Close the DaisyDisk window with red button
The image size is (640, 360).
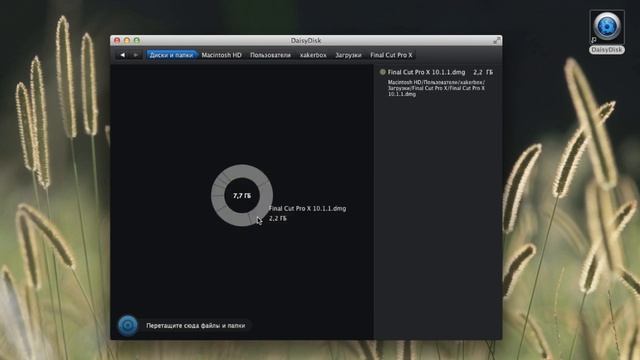click(117, 40)
